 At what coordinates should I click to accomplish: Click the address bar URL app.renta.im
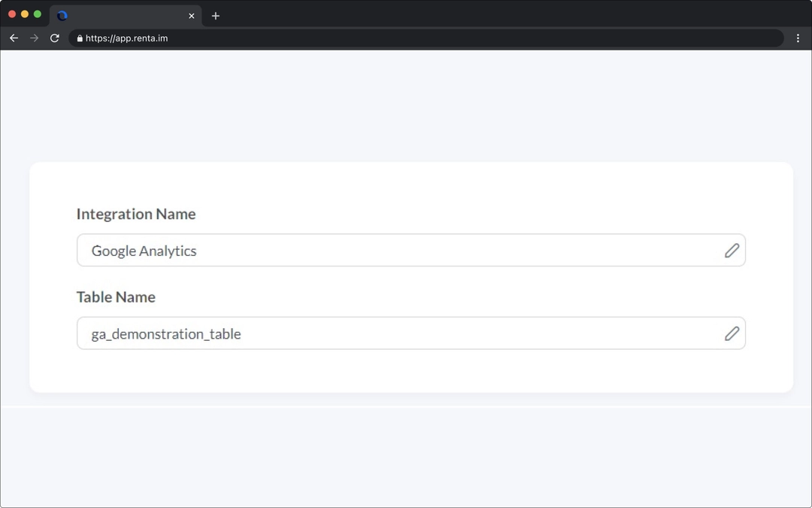point(127,38)
